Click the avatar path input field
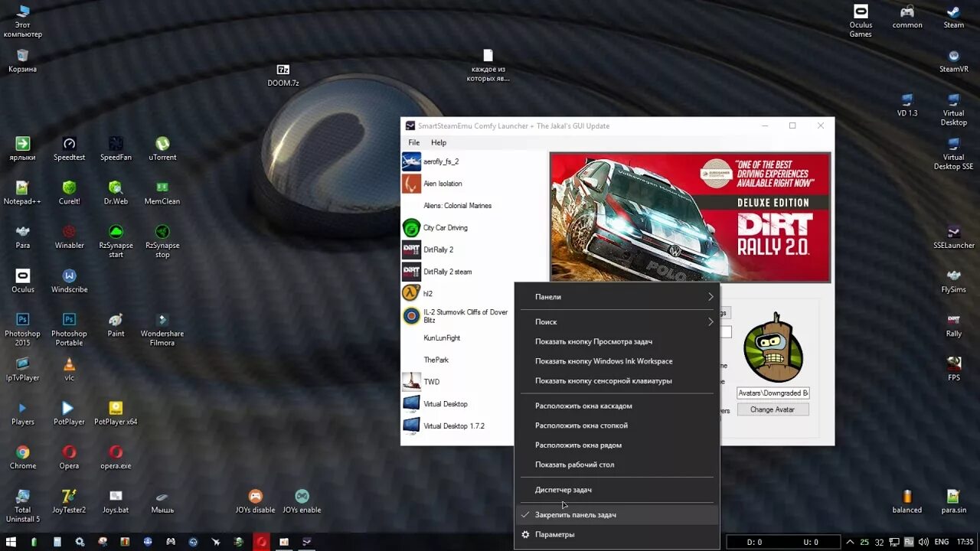The height and width of the screenshot is (551, 980). click(773, 393)
